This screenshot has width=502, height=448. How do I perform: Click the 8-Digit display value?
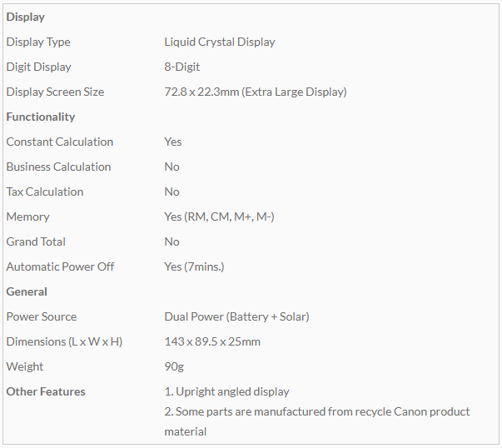tap(182, 67)
